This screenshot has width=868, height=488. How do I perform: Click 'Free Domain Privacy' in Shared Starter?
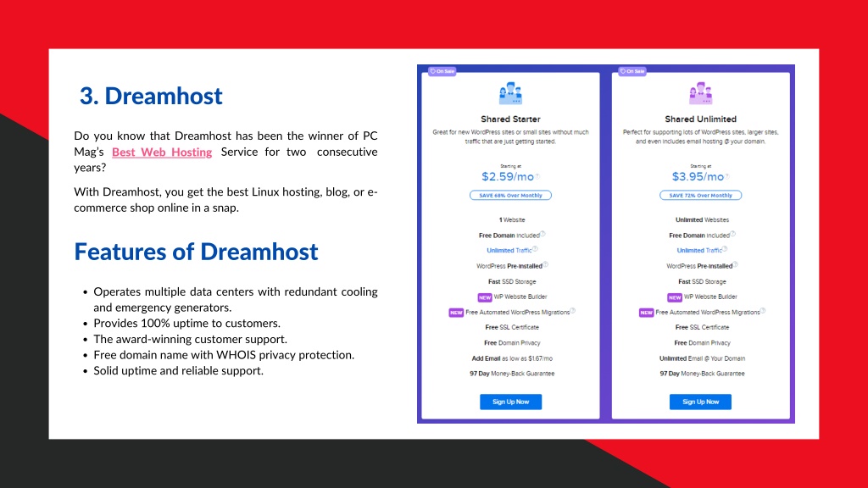click(511, 343)
